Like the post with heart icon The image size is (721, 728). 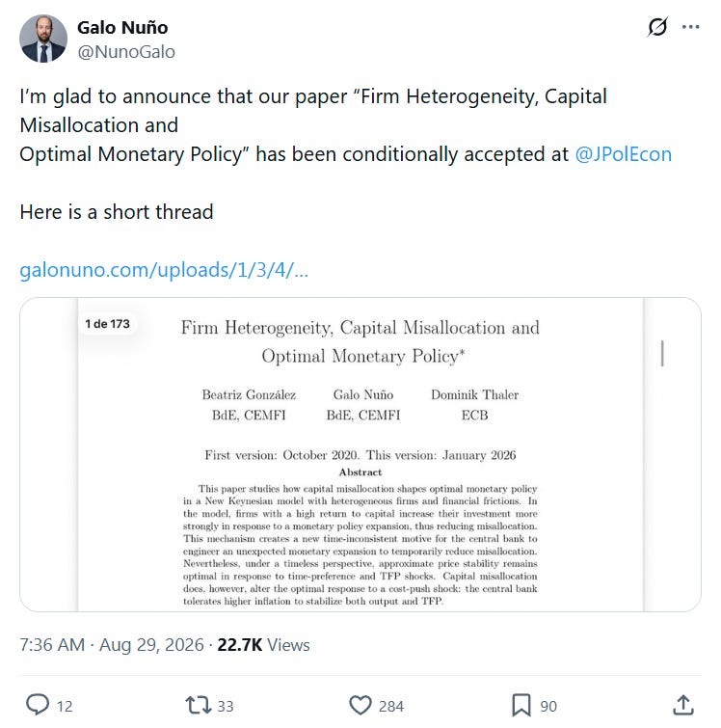point(360,705)
